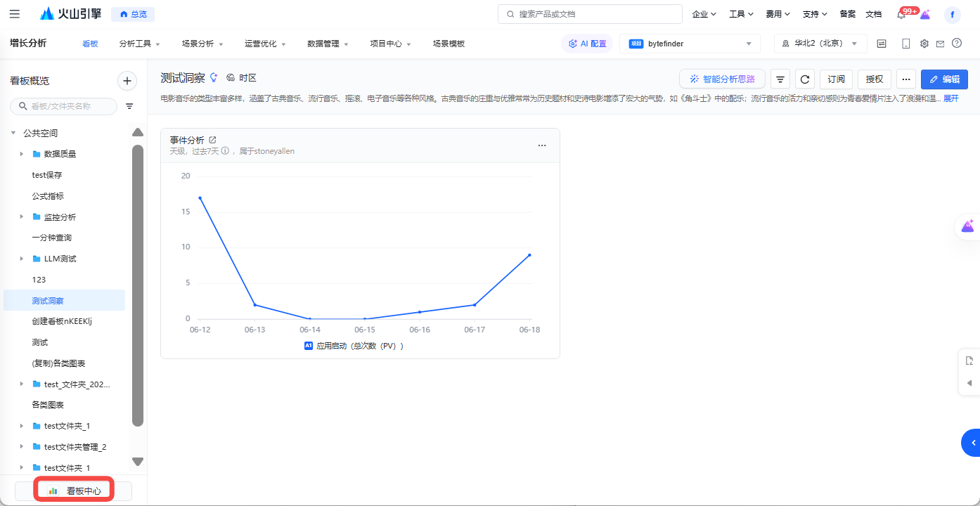The height and width of the screenshot is (506, 980).
Task: Click the insight lightbulb icon beside 测试洞察 title
Action: tap(214, 77)
